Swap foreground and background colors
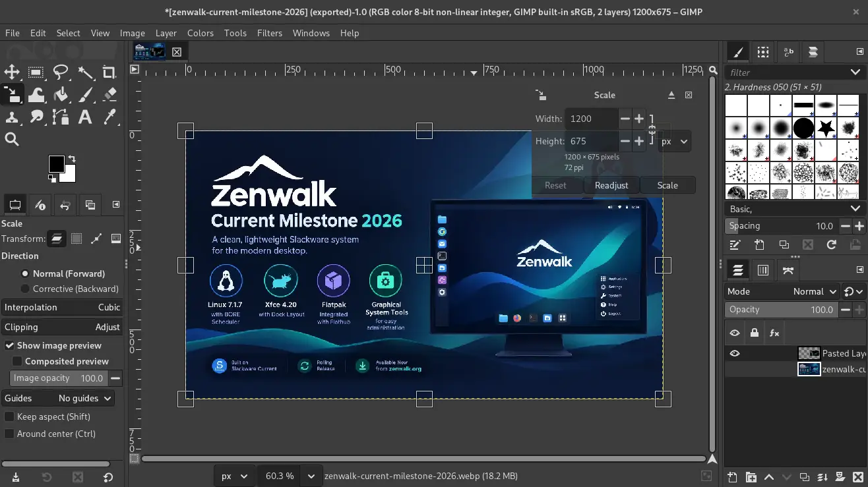This screenshot has width=868, height=487. pos(71,159)
